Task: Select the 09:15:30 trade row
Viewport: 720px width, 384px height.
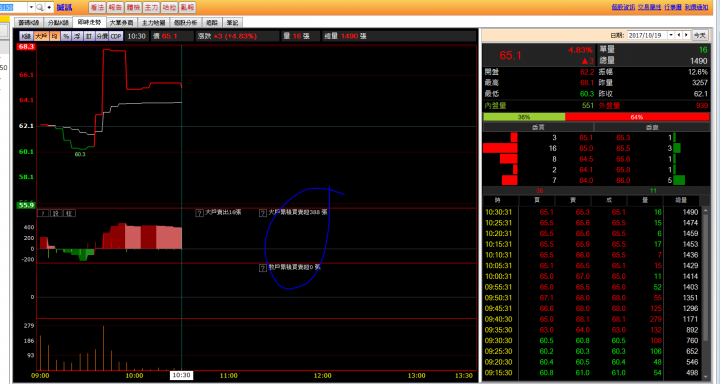Action: [592, 373]
